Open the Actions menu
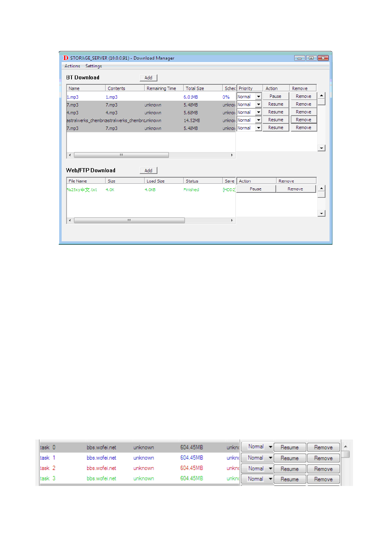The image size is (392, 555). (72, 66)
